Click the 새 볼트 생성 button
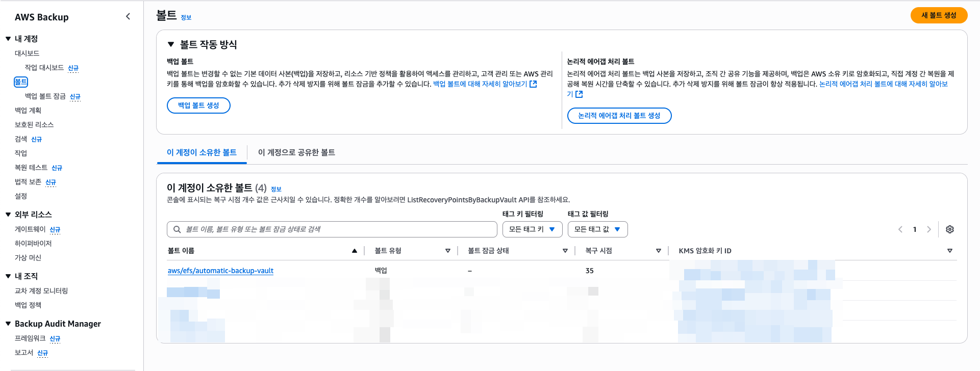The image size is (980, 371). coord(939,15)
